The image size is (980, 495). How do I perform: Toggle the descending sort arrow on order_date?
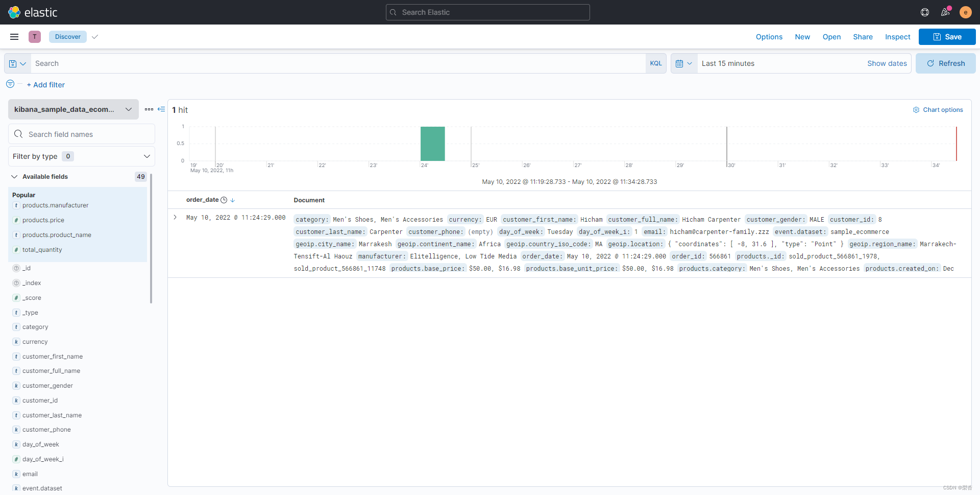[233, 200]
